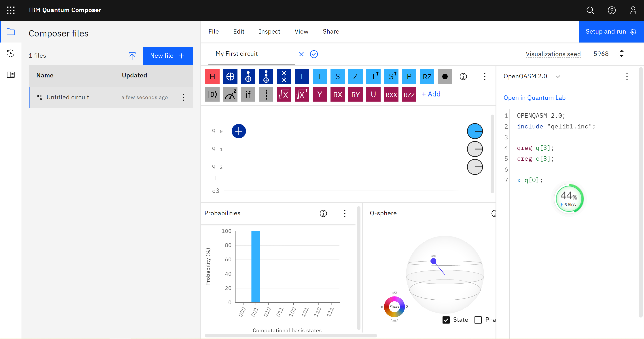Image resolution: width=644 pixels, height=339 pixels.
Task: Select the Hadamard (H) gate
Action: click(x=212, y=76)
